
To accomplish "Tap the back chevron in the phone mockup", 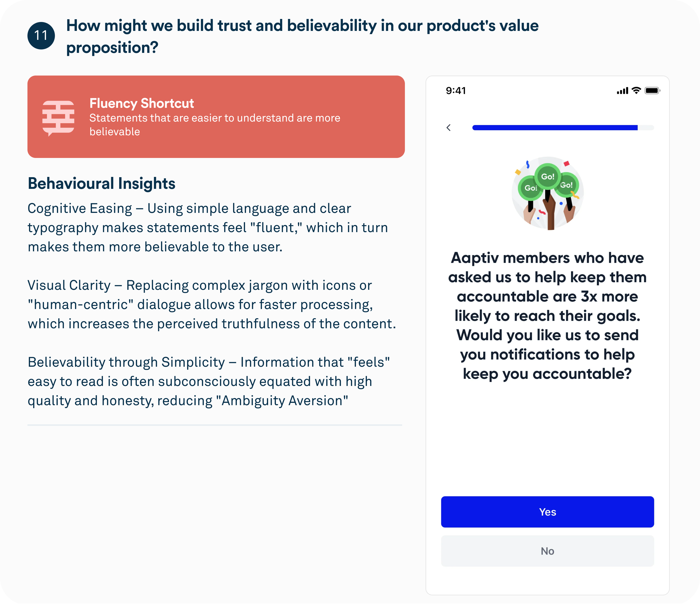I will [x=449, y=128].
